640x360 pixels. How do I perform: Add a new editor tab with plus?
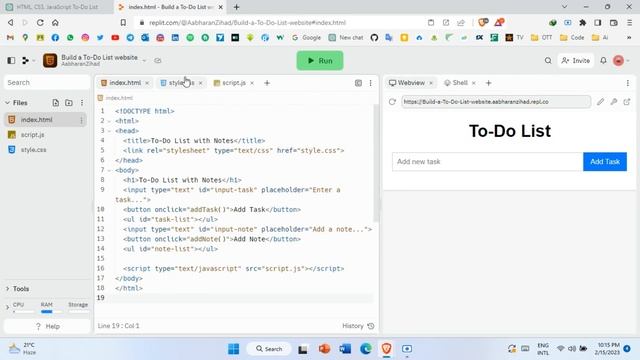[267, 83]
